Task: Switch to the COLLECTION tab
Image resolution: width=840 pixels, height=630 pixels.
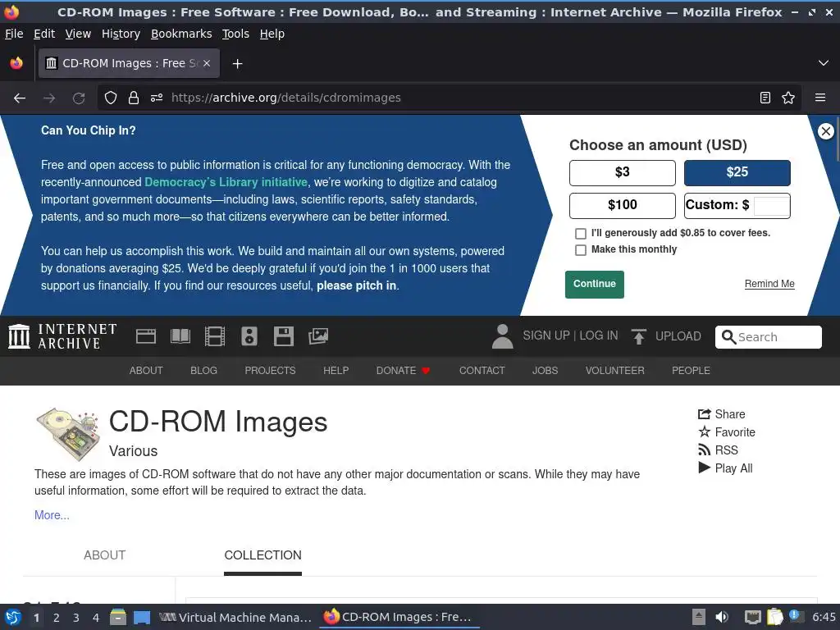Action: pos(262,555)
